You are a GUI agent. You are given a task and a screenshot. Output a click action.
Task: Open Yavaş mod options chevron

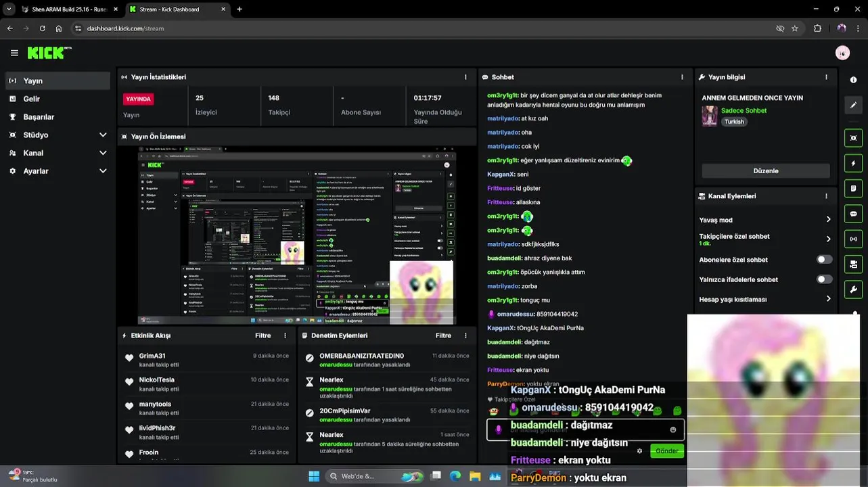pyautogui.click(x=828, y=220)
